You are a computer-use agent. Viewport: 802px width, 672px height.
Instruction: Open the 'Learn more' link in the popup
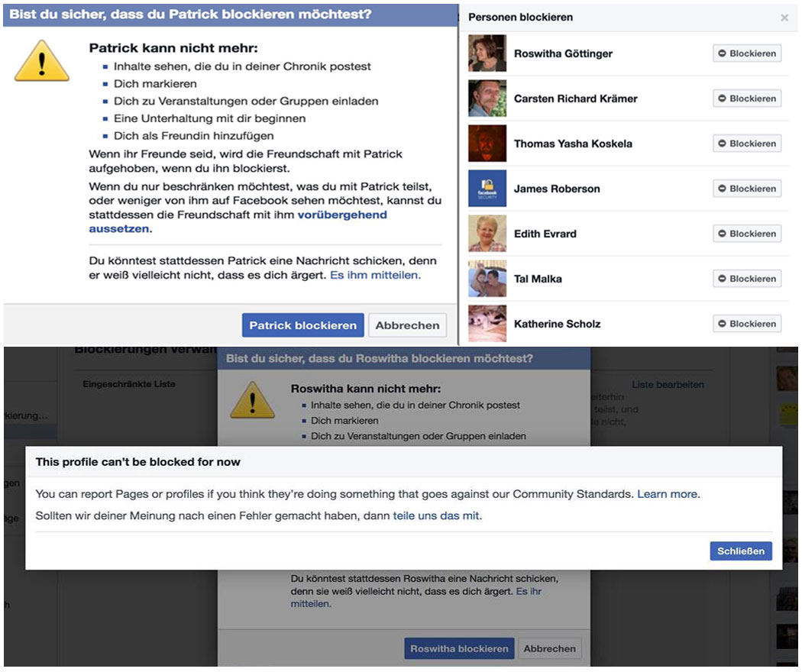668,494
